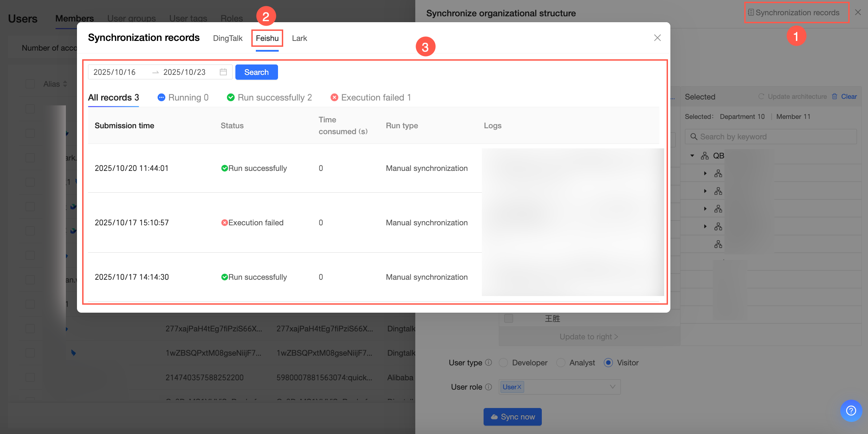Click the start date 2025/10/16 field
Screen dimensions: 868x434
pyautogui.click(x=115, y=72)
